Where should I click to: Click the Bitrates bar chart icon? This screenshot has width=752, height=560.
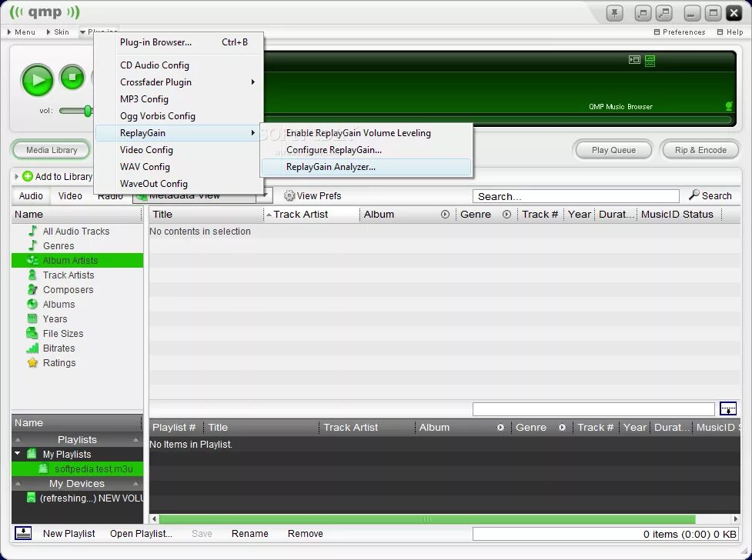pos(32,348)
